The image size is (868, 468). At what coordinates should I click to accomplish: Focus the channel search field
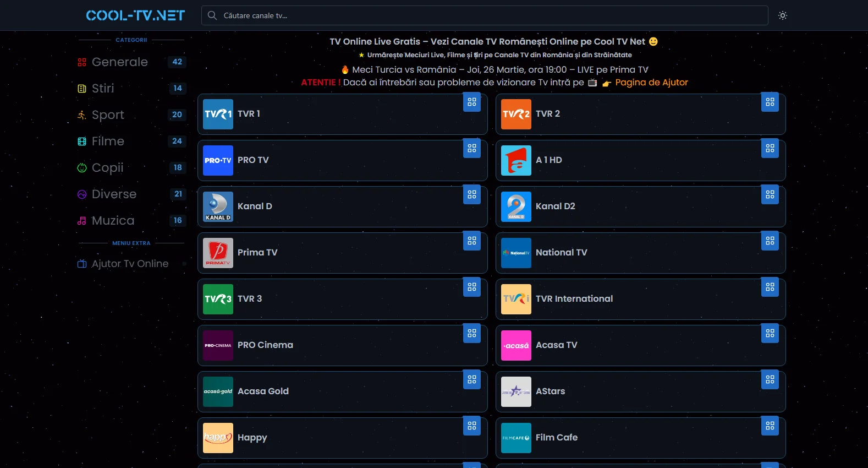click(485, 15)
